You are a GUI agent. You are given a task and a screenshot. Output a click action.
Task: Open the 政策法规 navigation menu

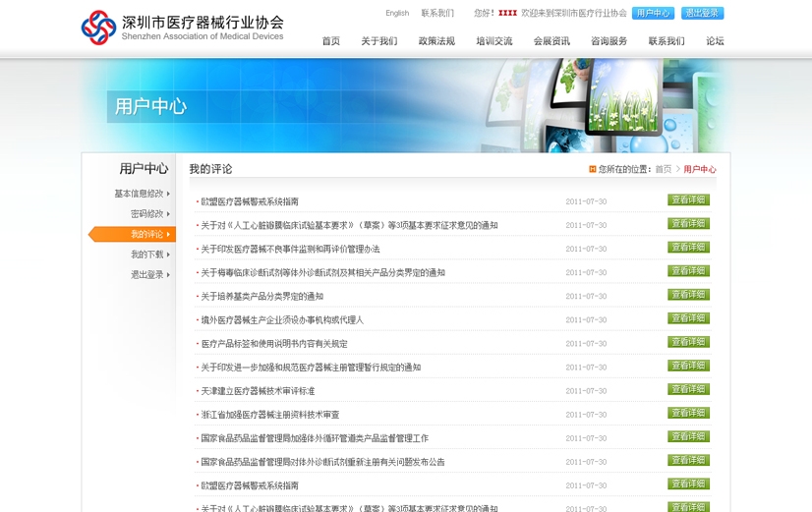[x=436, y=41]
